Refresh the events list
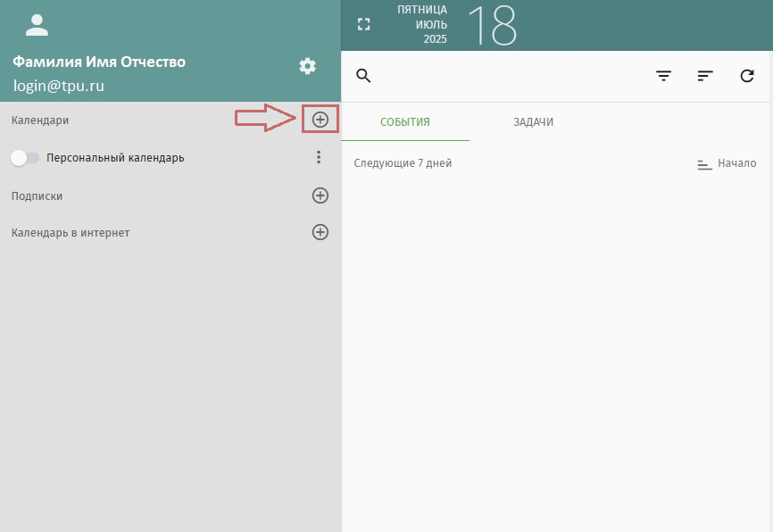 (x=747, y=76)
